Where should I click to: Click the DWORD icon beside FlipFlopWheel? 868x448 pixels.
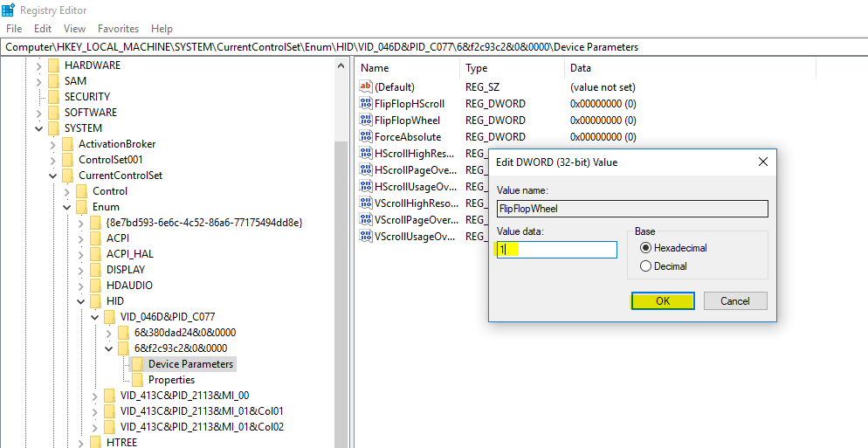point(366,121)
